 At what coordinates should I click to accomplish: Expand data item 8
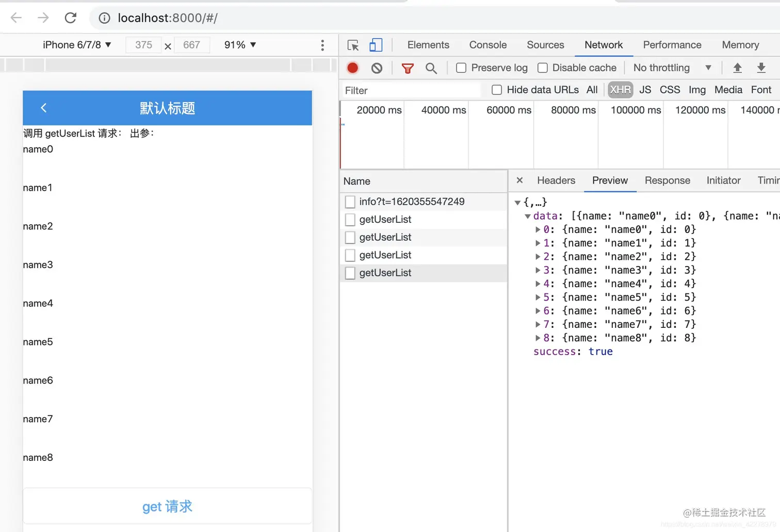coord(538,338)
